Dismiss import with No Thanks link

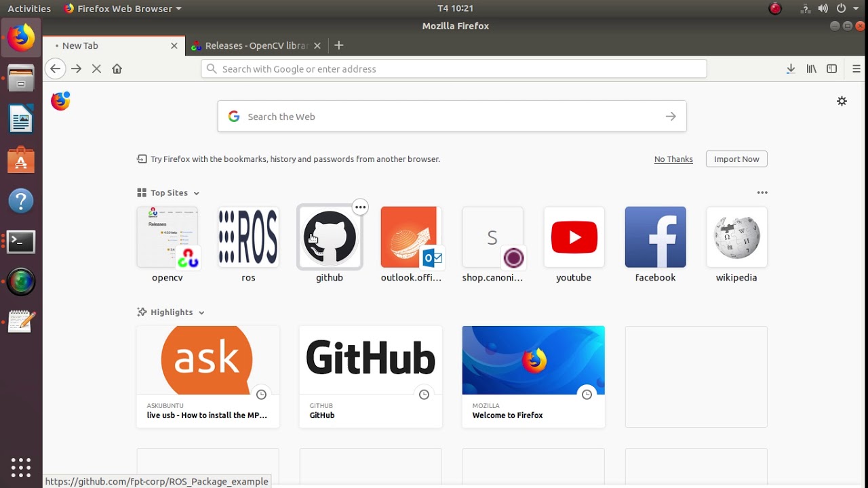point(673,159)
